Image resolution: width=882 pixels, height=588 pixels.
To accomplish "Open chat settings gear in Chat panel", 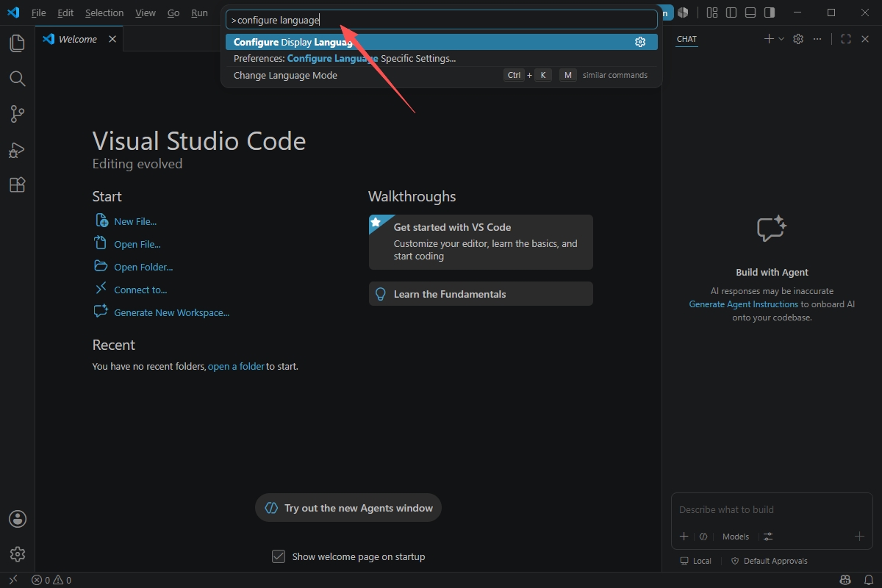I will (x=798, y=39).
